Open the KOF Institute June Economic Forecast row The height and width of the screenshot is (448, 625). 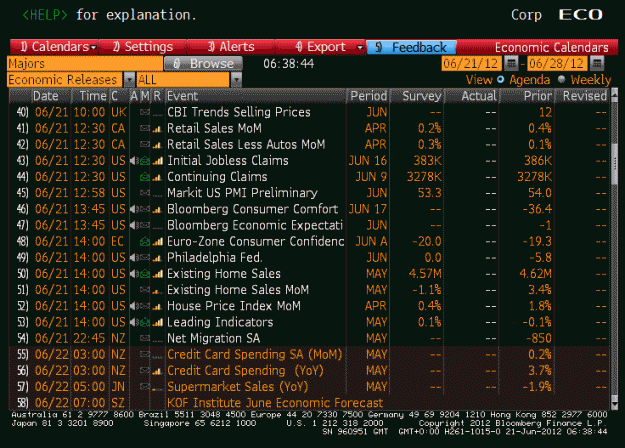tap(309, 403)
